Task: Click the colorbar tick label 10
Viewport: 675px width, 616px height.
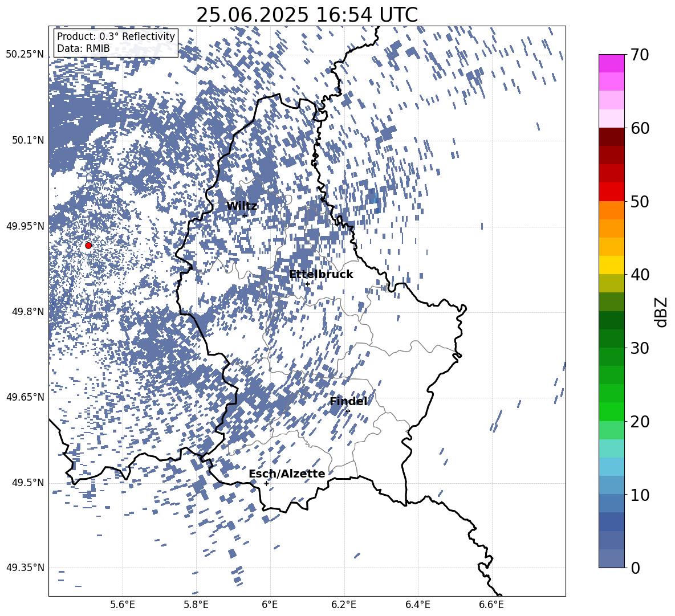Action: pyautogui.click(x=640, y=495)
